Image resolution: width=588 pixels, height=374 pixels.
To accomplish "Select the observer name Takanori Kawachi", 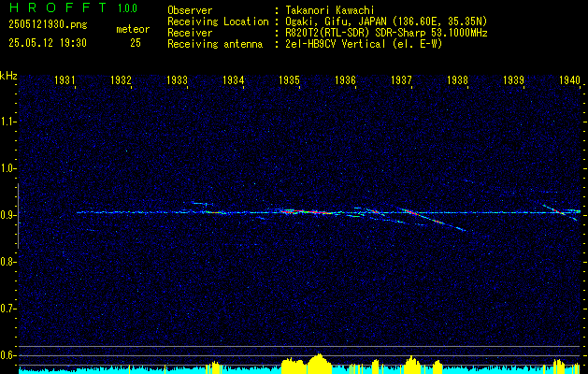I will pos(329,10).
